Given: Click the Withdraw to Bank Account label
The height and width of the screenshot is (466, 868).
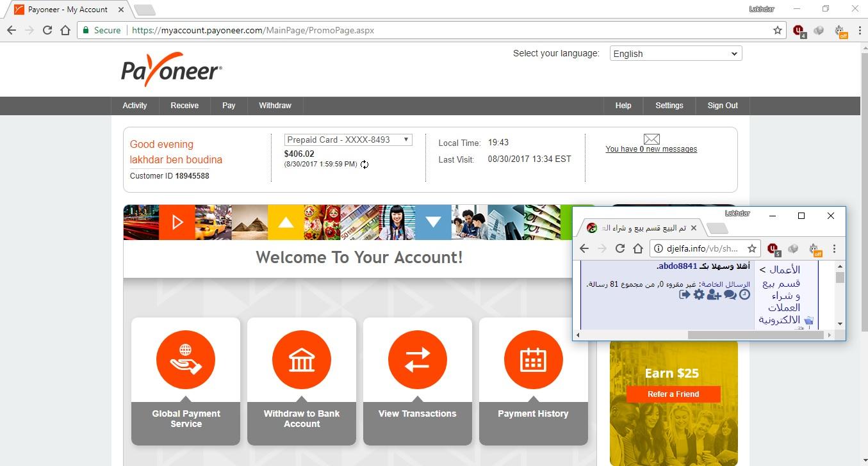Looking at the screenshot, I should pyautogui.click(x=302, y=419).
